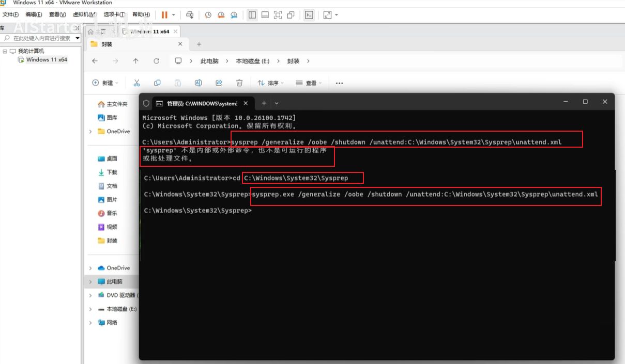Click the Share icon in Explorer toolbar
625x364 pixels.
tap(219, 83)
